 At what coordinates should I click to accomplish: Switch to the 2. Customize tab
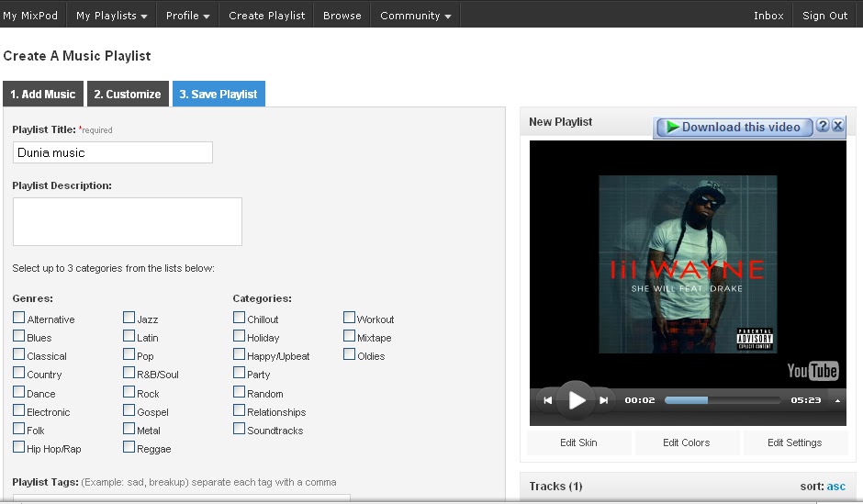[x=127, y=94]
